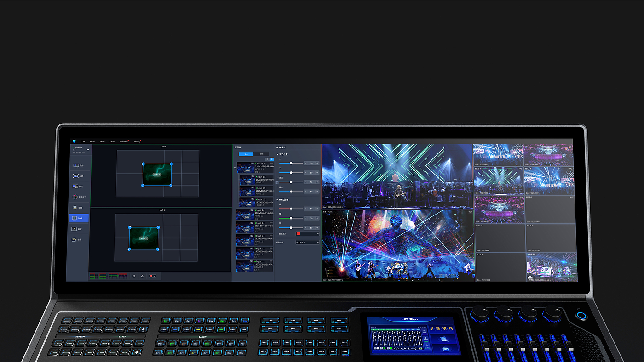The width and height of the screenshot is (644, 362).
Task: Click the move handle on the upper MVR window
Action: 143,164
